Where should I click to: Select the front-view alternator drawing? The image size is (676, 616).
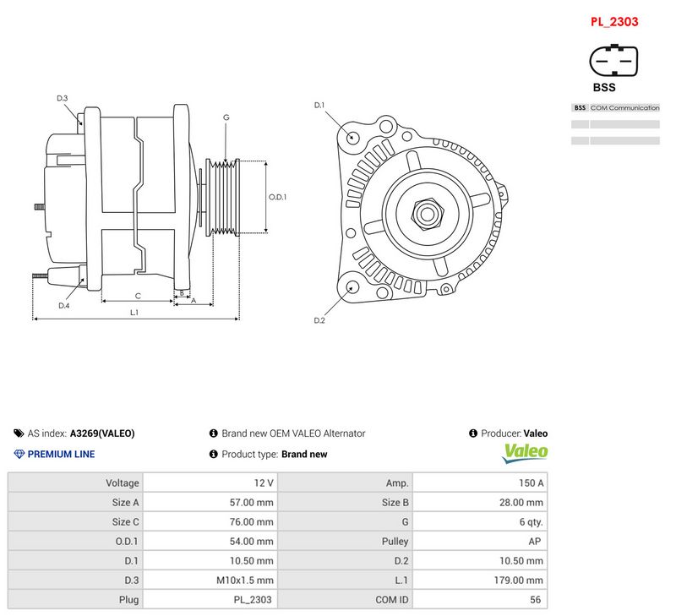pyautogui.click(x=420, y=211)
